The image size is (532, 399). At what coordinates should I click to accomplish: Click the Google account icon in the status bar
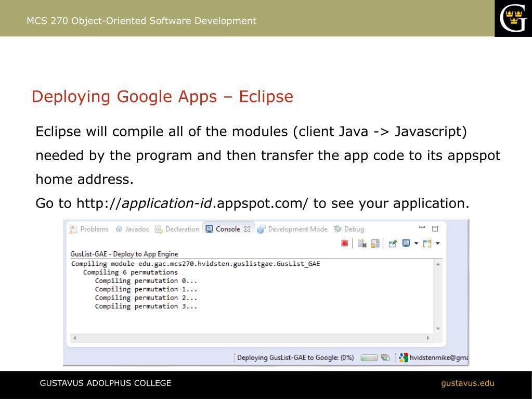click(x=403, y=357)
